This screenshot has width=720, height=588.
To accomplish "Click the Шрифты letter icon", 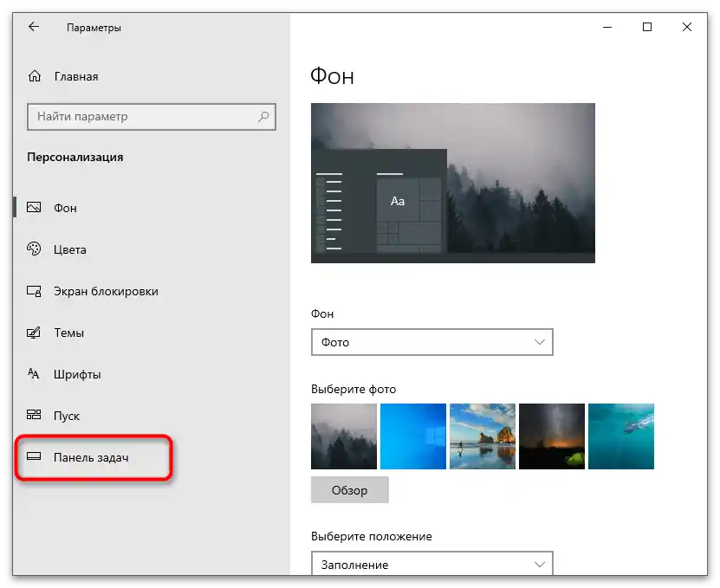I will point(34,373).
